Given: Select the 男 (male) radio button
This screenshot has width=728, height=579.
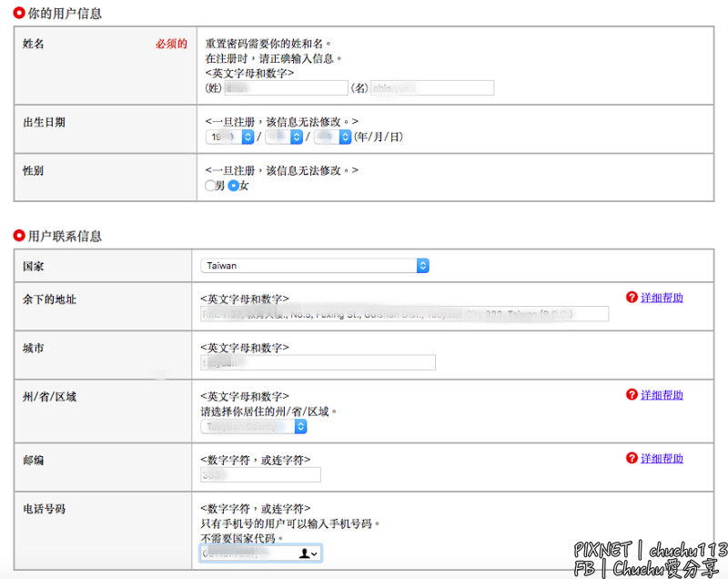Looking at the screenshot, I should pyautogui.click(x=211, y=186).
